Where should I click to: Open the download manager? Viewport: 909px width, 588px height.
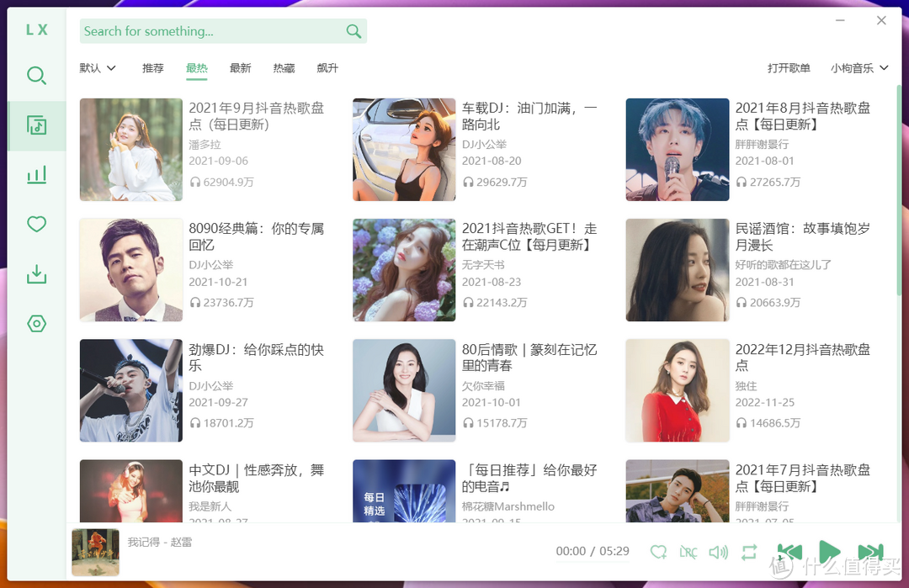[x=36, y=273]
